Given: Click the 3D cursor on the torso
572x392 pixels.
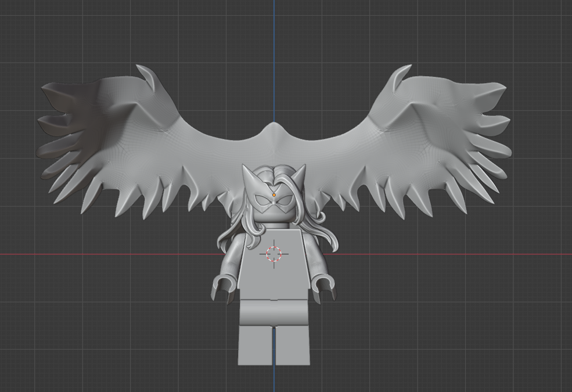Looking at the screenshot, I should tap(274, 254).
